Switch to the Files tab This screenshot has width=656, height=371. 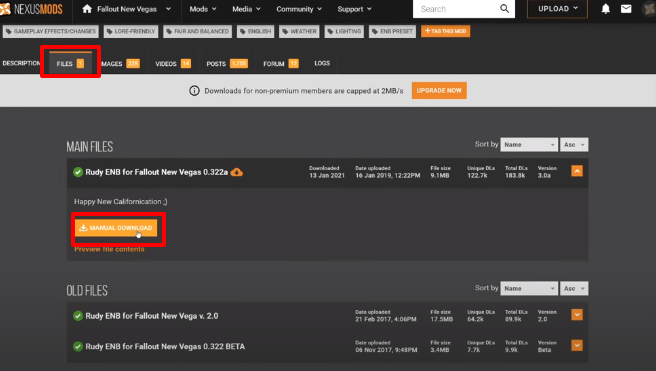(x=70, y=64)
